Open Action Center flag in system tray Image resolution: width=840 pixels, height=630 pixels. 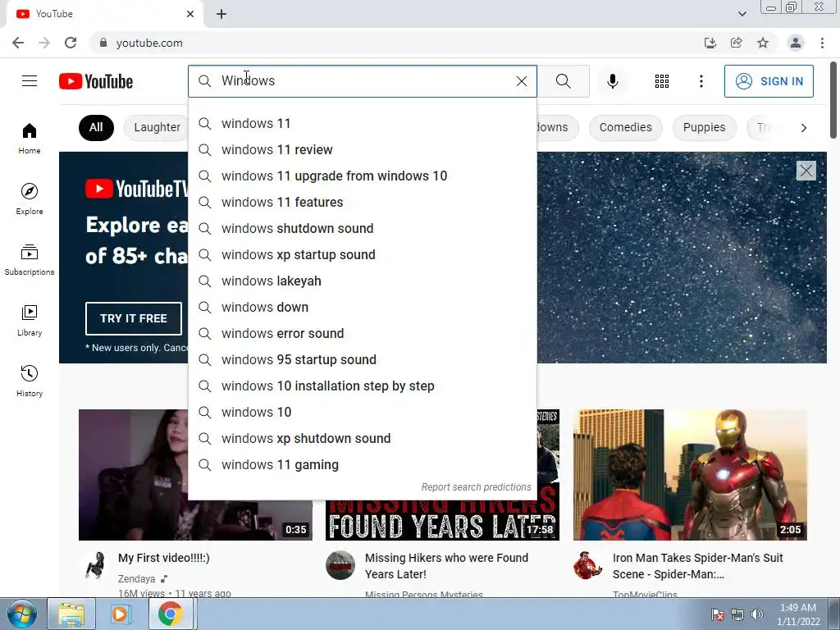717,614
